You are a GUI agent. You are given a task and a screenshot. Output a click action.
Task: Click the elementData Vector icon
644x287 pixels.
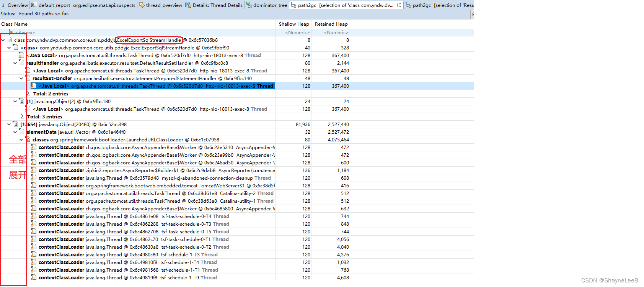[22, 132]
